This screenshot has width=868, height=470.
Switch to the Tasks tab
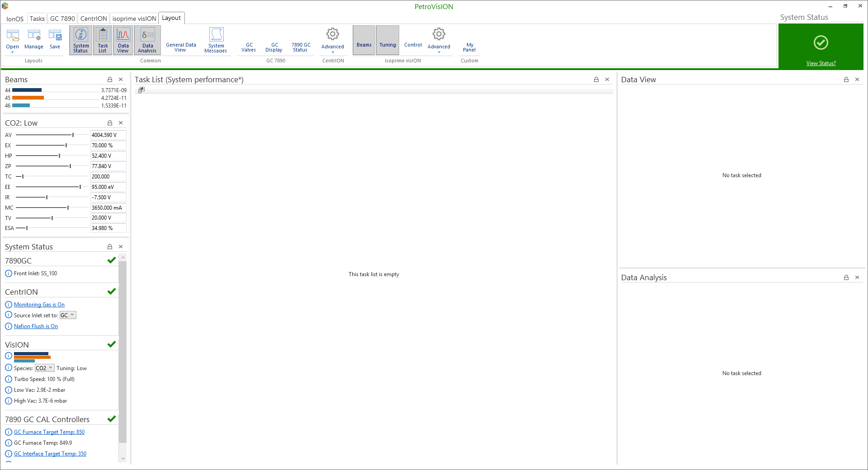click(x=37, y=19)
